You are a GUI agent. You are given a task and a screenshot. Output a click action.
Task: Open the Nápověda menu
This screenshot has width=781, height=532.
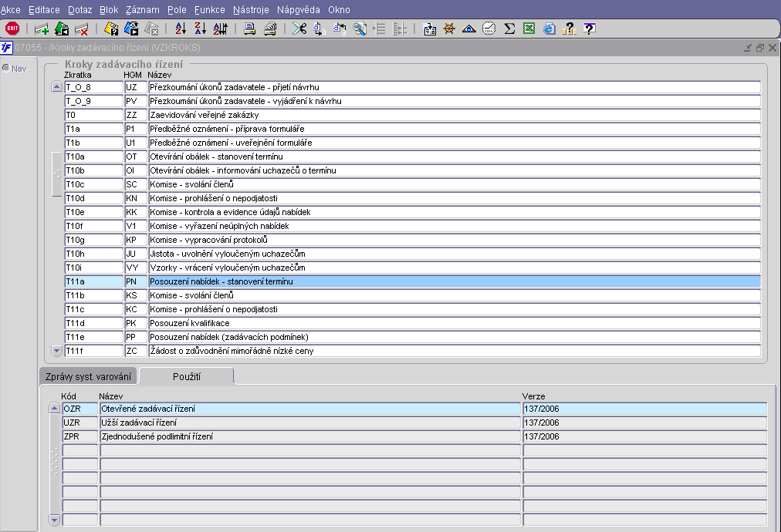[x=299, y=9]
